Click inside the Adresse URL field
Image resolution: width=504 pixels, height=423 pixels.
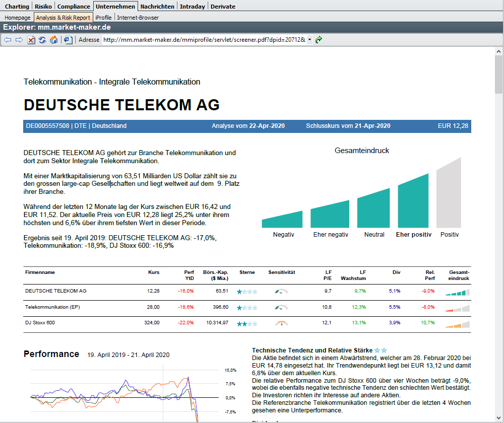tap(202, 40)
